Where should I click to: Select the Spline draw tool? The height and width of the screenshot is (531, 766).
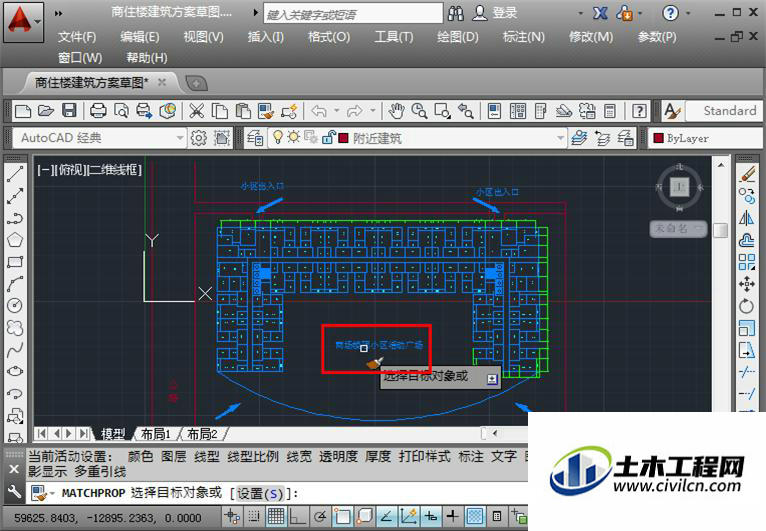coord(15,349)
